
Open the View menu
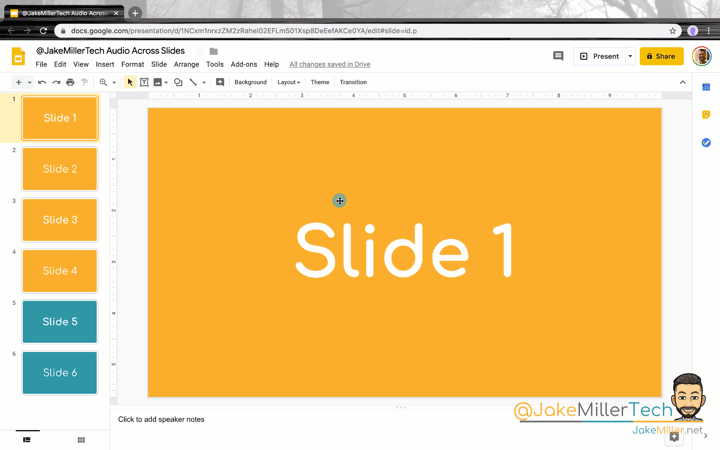81,64
